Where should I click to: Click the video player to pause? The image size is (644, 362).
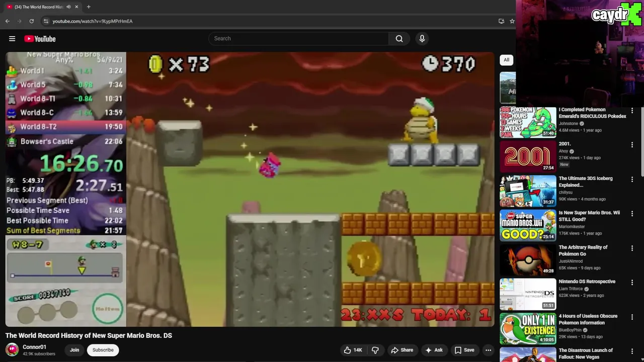250,190
